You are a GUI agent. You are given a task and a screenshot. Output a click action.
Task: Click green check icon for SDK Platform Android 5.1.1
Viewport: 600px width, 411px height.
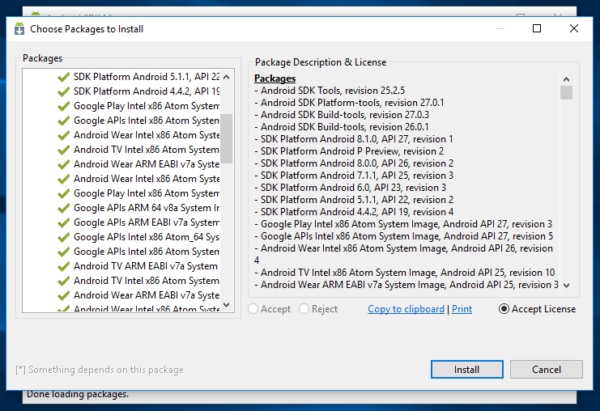click(64, 76)
